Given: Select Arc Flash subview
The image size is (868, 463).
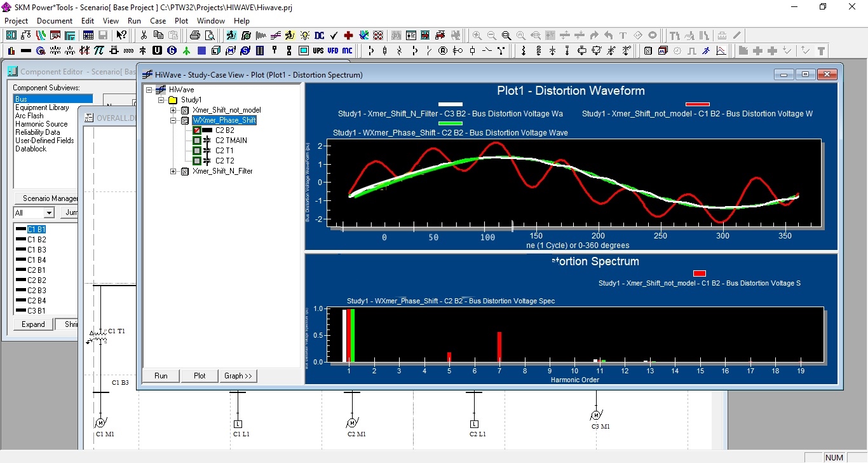Looking at the screenshot, I should click(x=29, y=116).
